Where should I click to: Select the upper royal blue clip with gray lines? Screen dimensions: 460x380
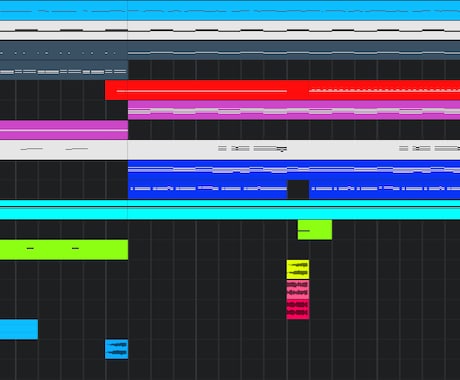[x=294, y=170]
